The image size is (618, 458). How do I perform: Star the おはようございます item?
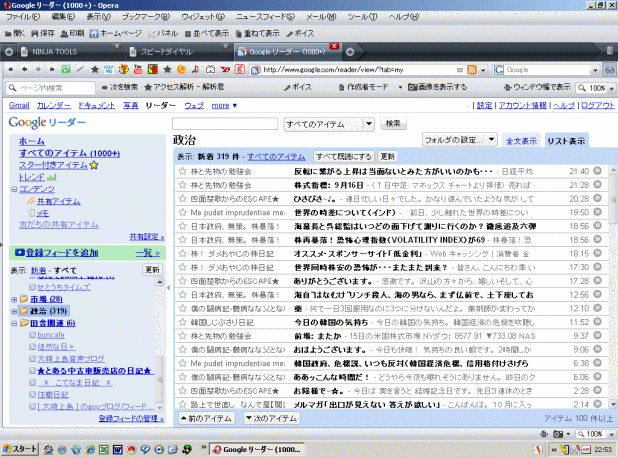click(182, 349)
